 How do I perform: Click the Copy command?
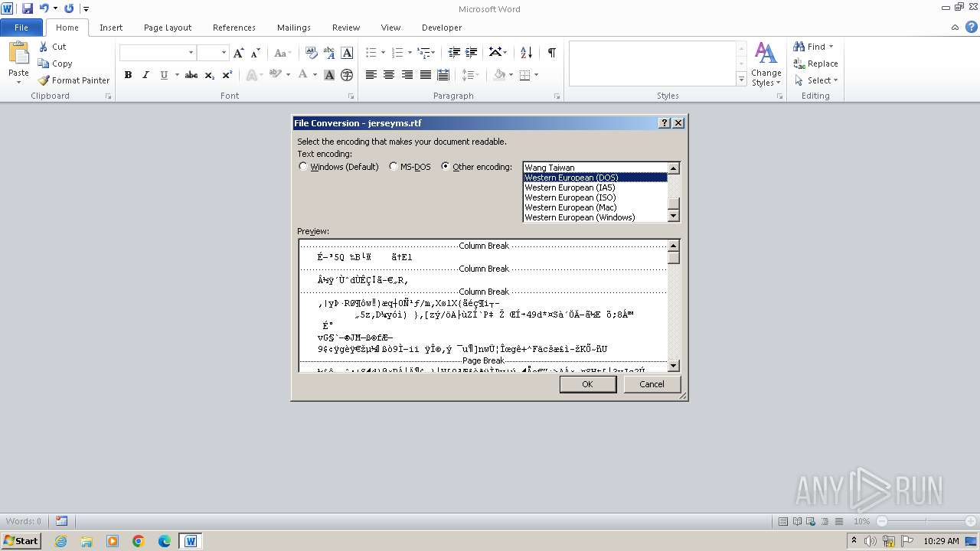tap(55, 64)
